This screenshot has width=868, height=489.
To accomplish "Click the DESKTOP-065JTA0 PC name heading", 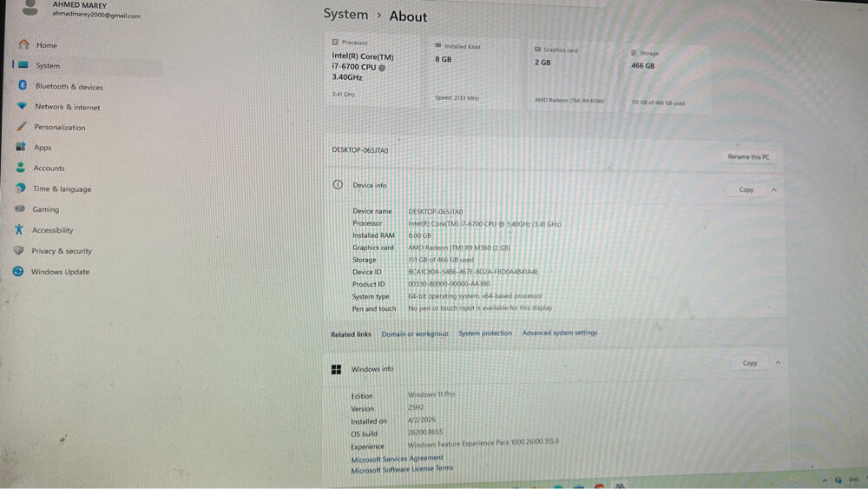I will (360, 150).
